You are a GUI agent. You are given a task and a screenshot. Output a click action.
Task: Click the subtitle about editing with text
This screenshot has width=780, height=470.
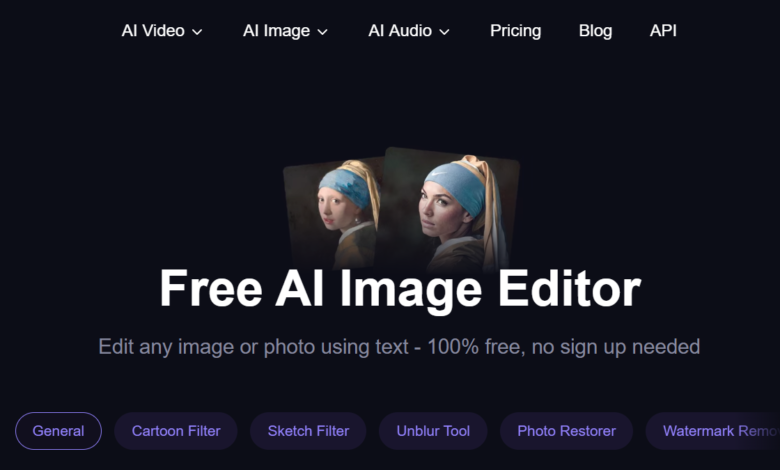click(399, 347)
